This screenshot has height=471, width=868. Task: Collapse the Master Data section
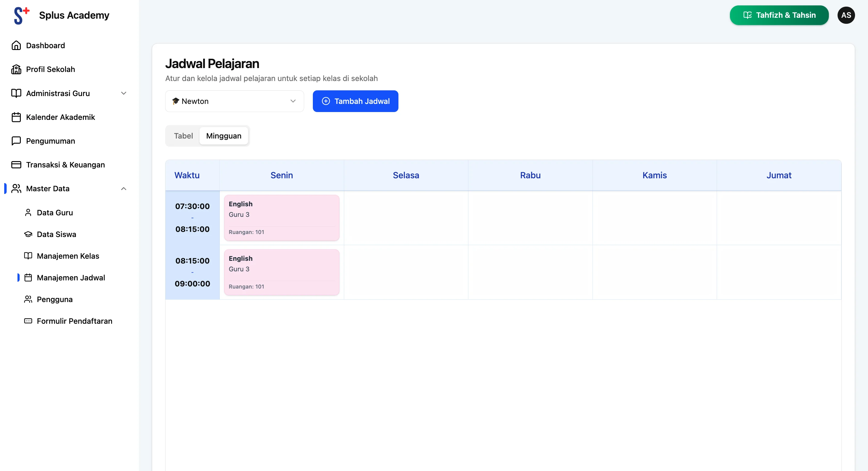(123, 189)
